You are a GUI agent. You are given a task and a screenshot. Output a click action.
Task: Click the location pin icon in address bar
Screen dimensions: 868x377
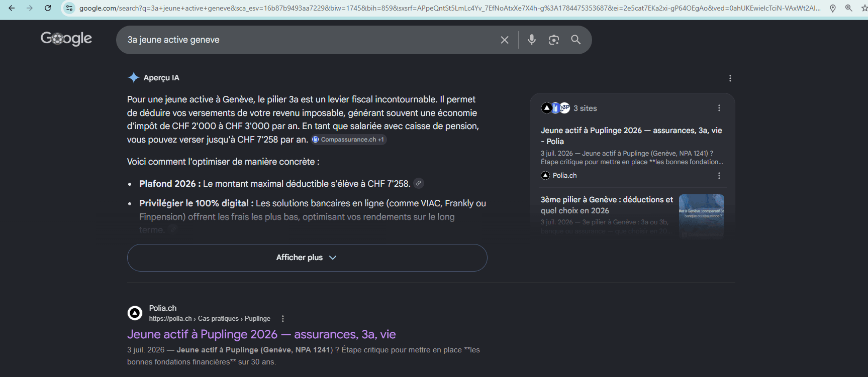coord(833,8)
